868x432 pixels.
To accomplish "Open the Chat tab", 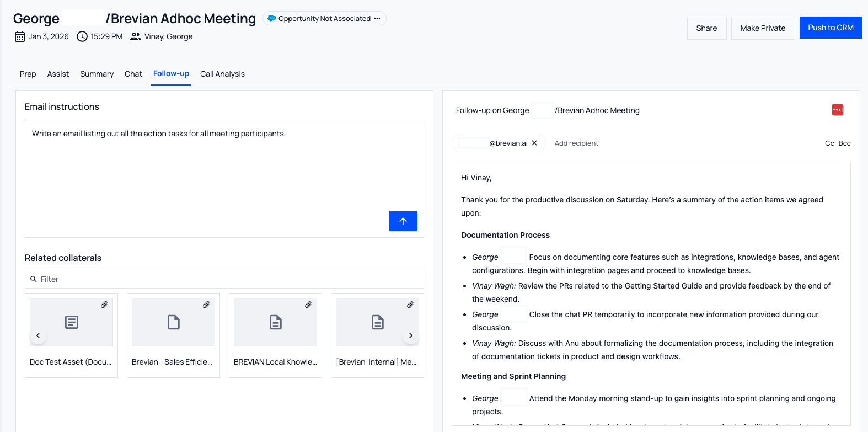I will [133, 74].
